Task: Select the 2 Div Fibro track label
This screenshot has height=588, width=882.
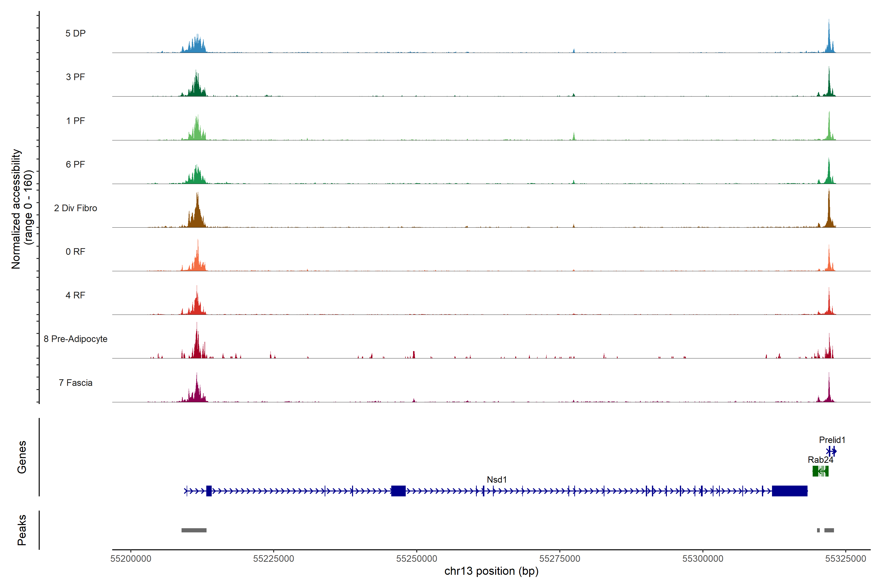Action: [x=75, y=208]
